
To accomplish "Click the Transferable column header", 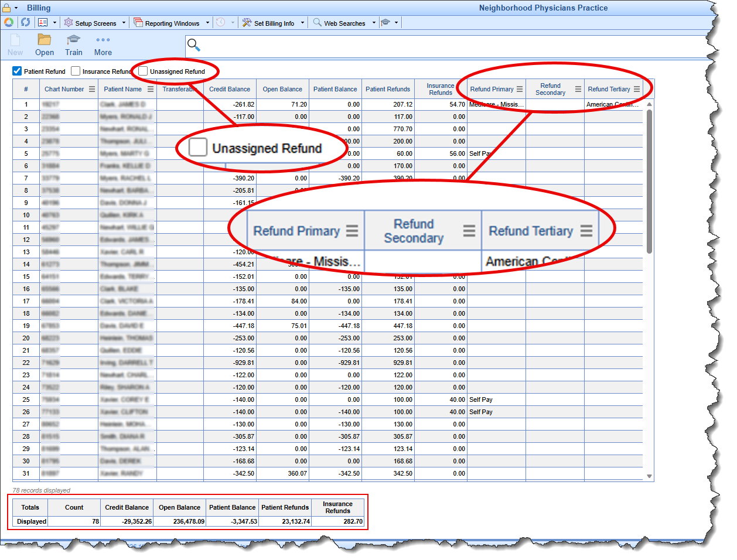I will click(x=180, y=89).
